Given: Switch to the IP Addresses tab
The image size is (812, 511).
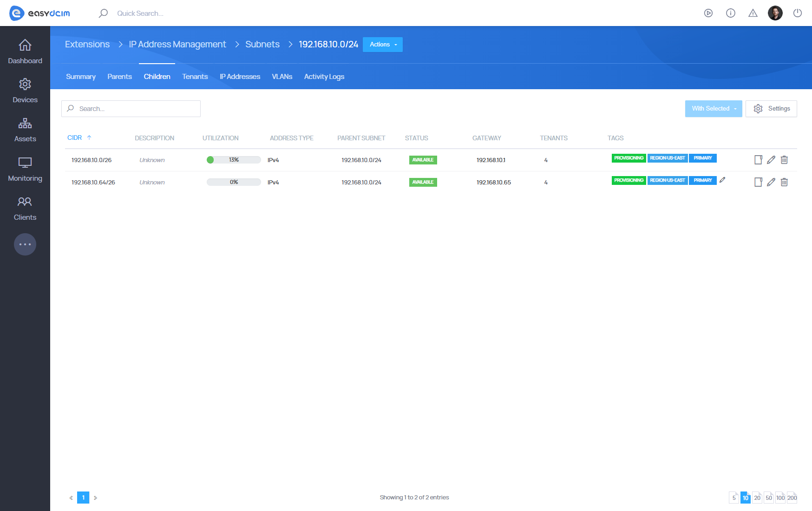Looking at the screenshot, I should [240, 77].
